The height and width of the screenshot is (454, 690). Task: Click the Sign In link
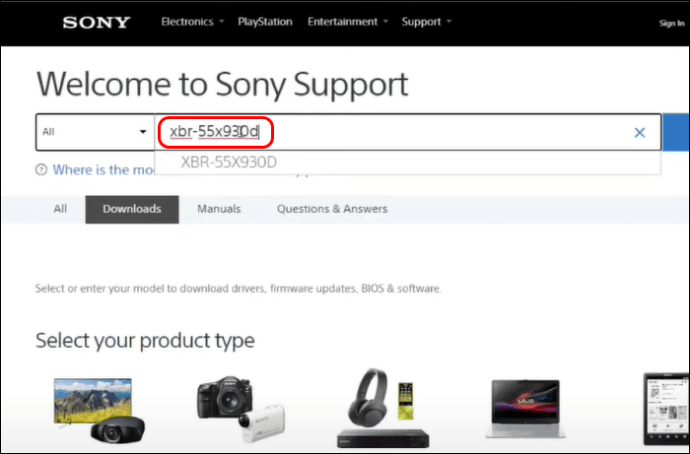pyautogui.click(x=672, y=23)
